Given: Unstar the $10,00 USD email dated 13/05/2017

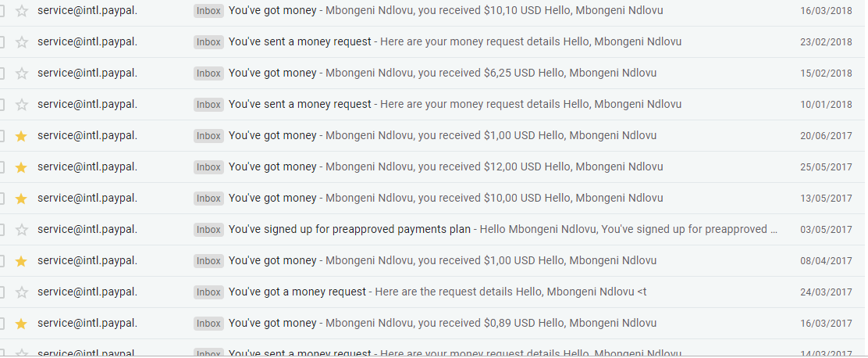Looking at the screenshot, I should point(21,199).
